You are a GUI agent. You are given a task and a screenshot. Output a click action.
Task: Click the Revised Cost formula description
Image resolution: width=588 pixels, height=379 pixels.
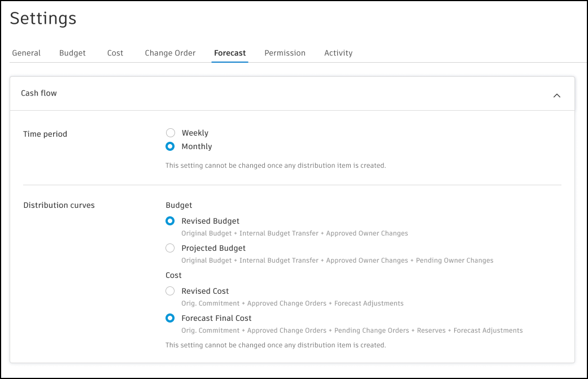tap(293, 303)
